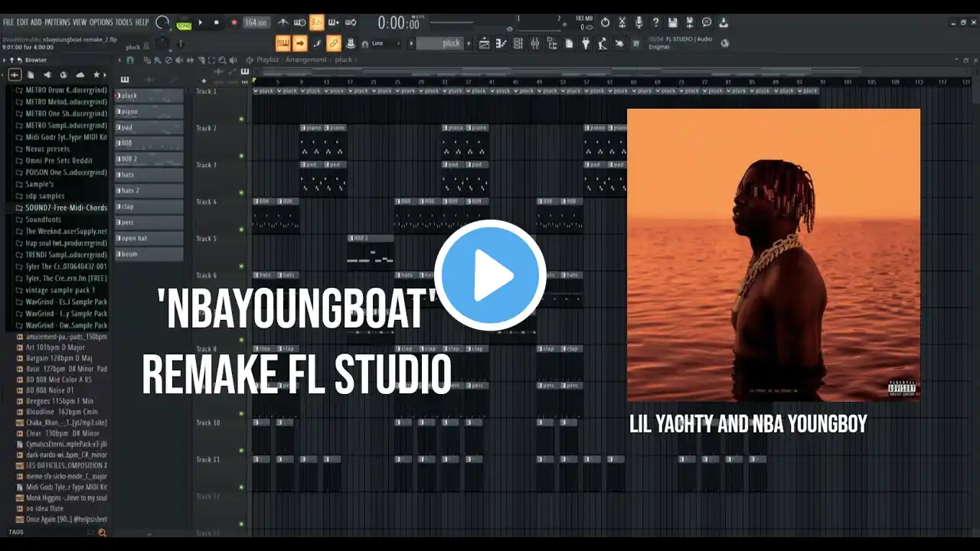Click the microphone audio recording icon
Image resolution: width=980 pixels, height=551 pixels.
coord(639,23)
